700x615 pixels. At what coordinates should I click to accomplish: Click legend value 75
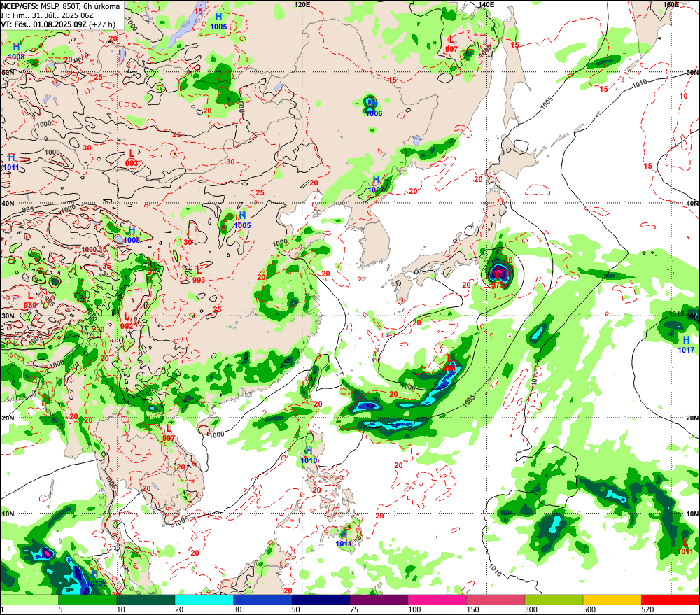tap(354, 609)
